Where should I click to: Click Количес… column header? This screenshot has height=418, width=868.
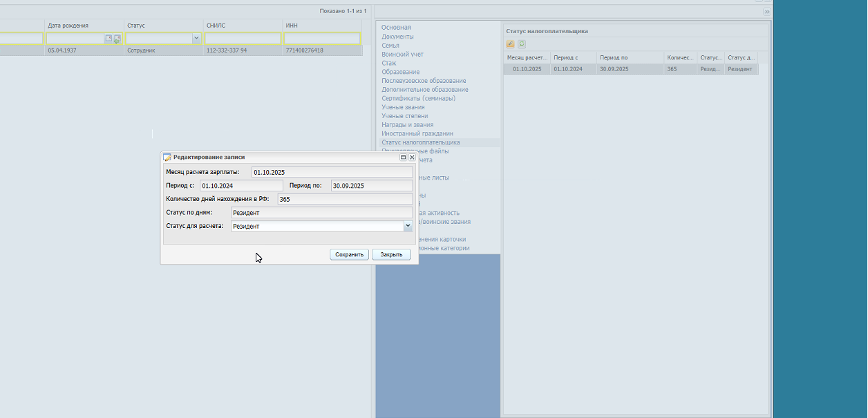(x=681, y=58)
